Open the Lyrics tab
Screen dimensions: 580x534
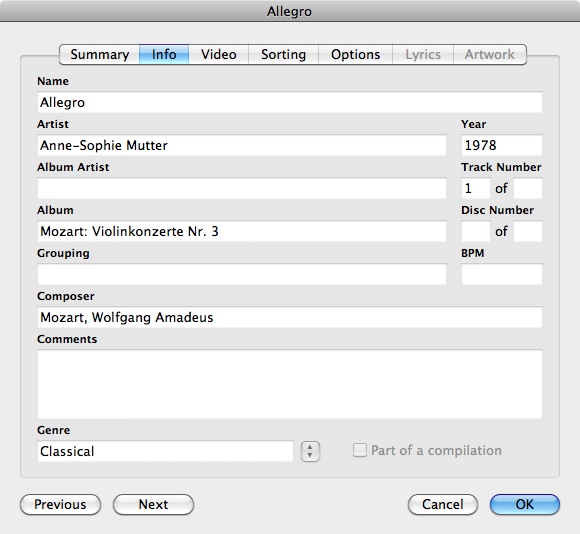(x=423, y=54)
